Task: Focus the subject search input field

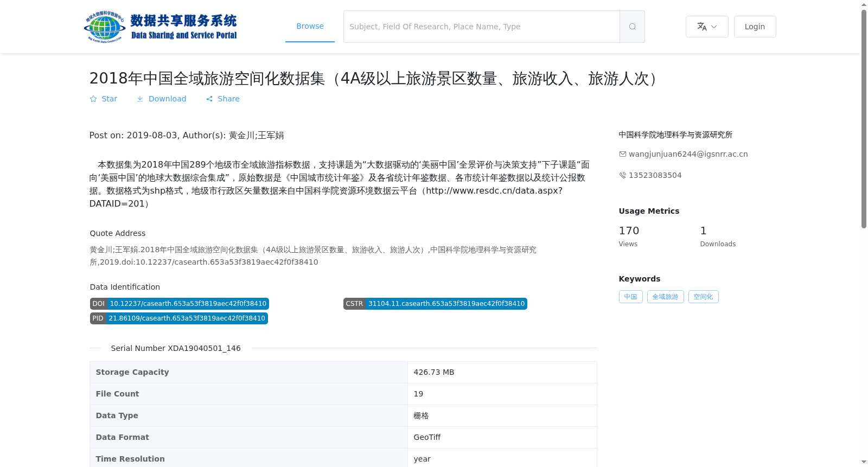Action: tap(482, 27)
